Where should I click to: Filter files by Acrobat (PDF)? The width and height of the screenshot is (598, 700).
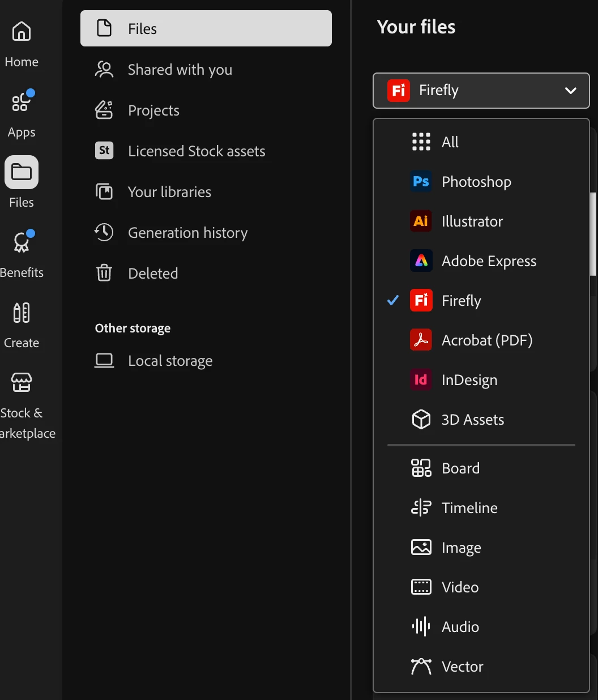(481, 340)
